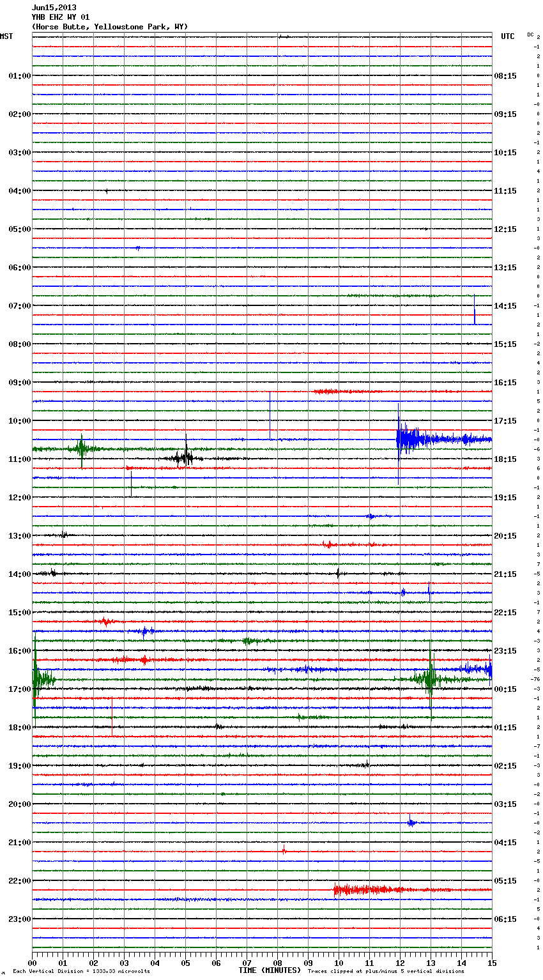Viewport: 543px width, 980px height.
Task: Select the 07:00 MST time label
Action: (x=19, y=306)
